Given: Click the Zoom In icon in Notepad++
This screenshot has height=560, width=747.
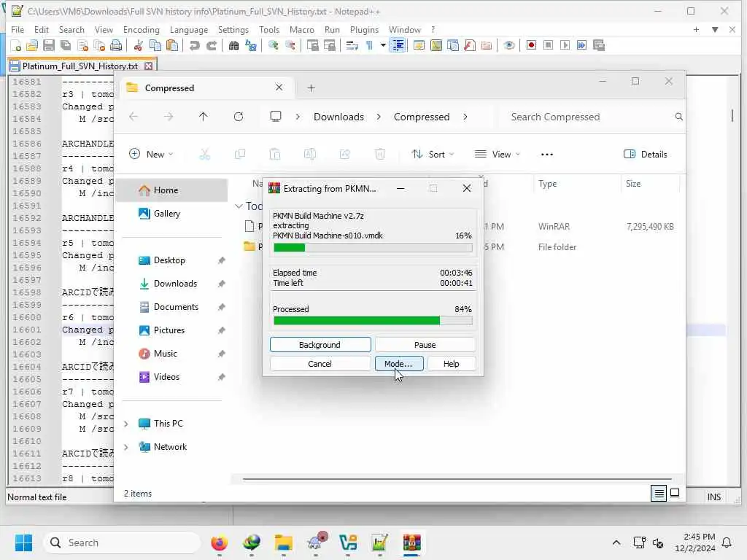Looking at the screenshot, I should pyautogui.click(x=273, y=46).
